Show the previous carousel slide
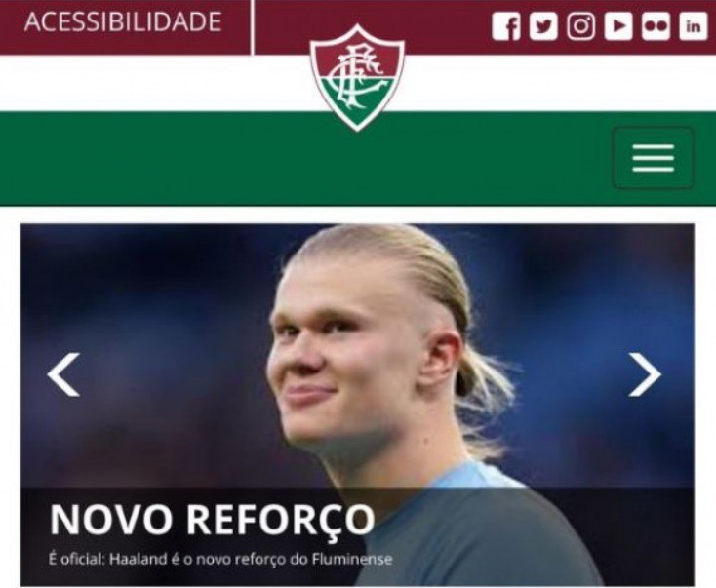 tap(64, 374)
